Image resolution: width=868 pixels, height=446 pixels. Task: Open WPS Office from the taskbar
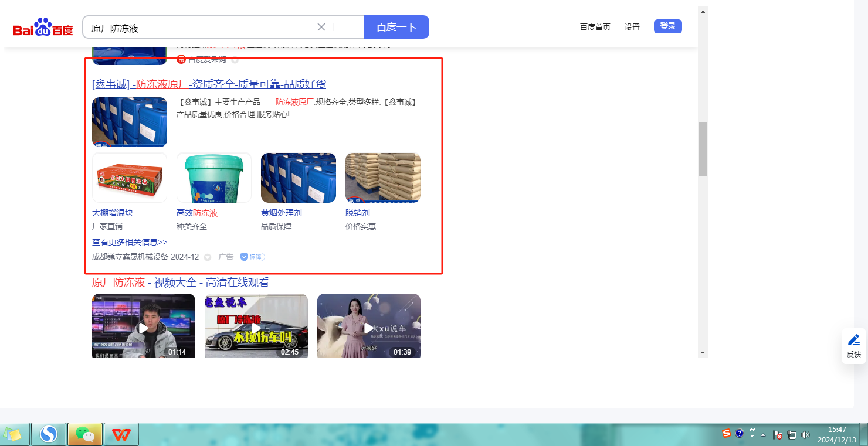(121, 434)
